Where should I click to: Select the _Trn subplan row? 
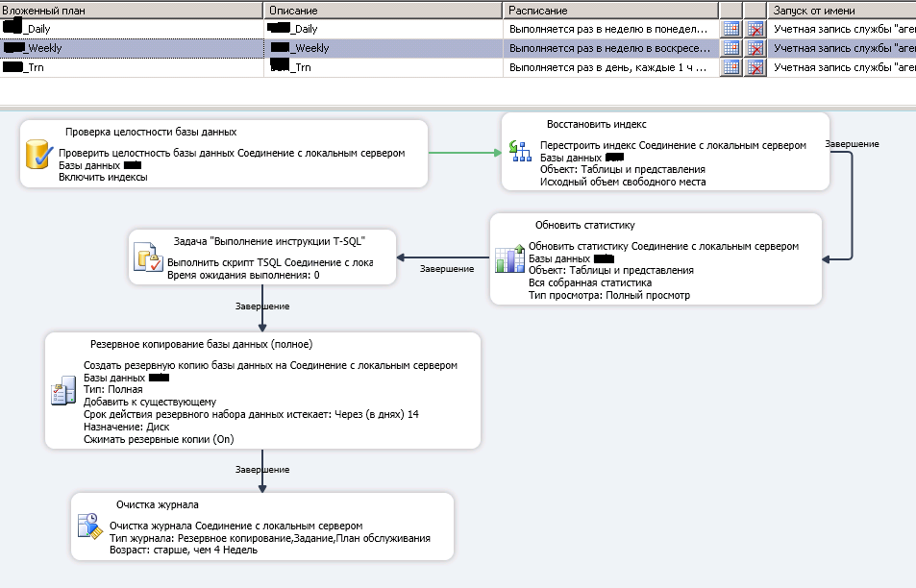[x=131, y=67]
